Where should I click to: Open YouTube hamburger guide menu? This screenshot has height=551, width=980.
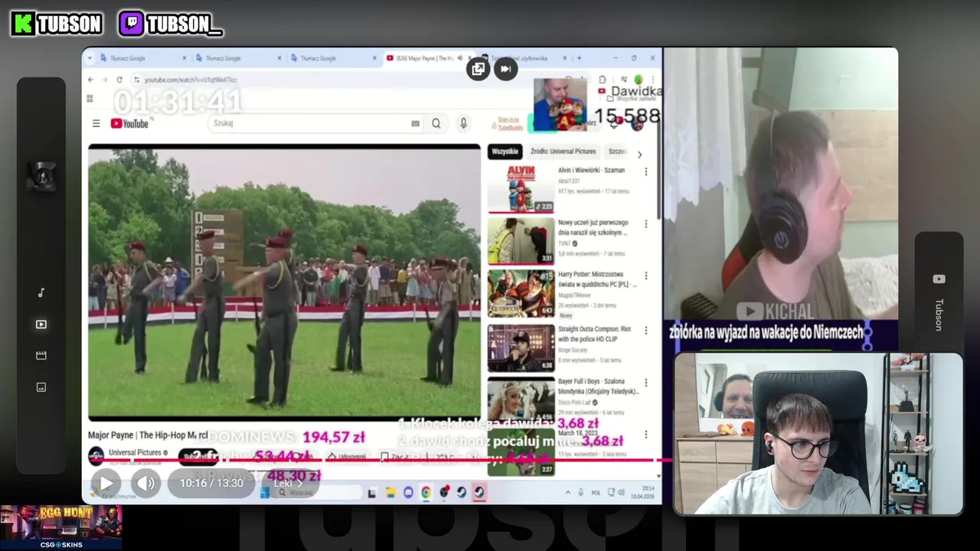point(96,123)
